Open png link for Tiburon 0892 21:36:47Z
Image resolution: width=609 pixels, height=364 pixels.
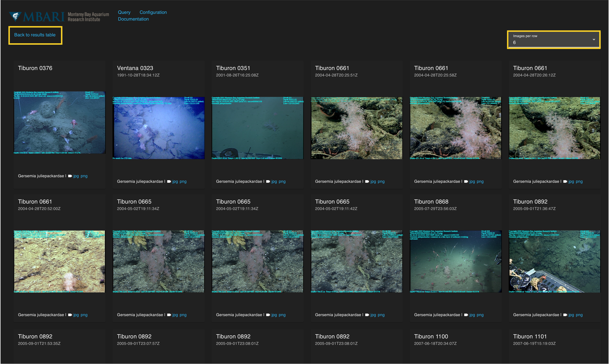pos(579,315)
